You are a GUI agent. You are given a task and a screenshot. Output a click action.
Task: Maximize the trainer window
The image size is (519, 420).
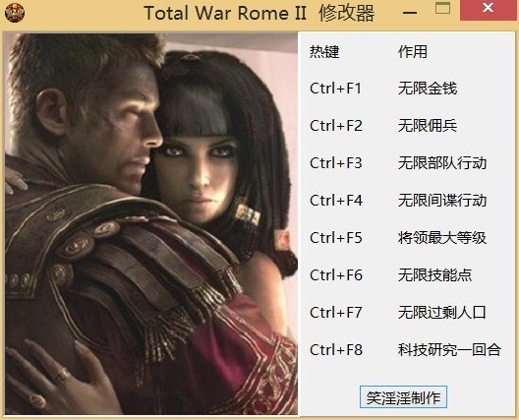coord(442,8)
